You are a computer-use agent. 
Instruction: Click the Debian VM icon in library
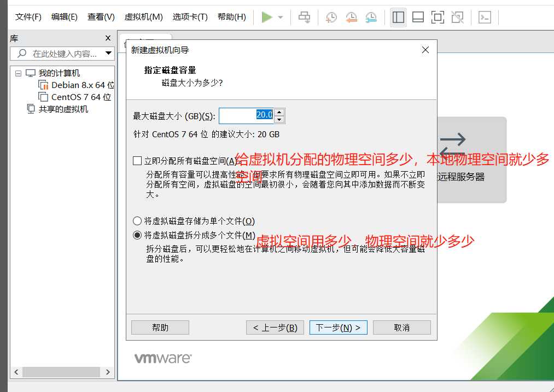43,85
